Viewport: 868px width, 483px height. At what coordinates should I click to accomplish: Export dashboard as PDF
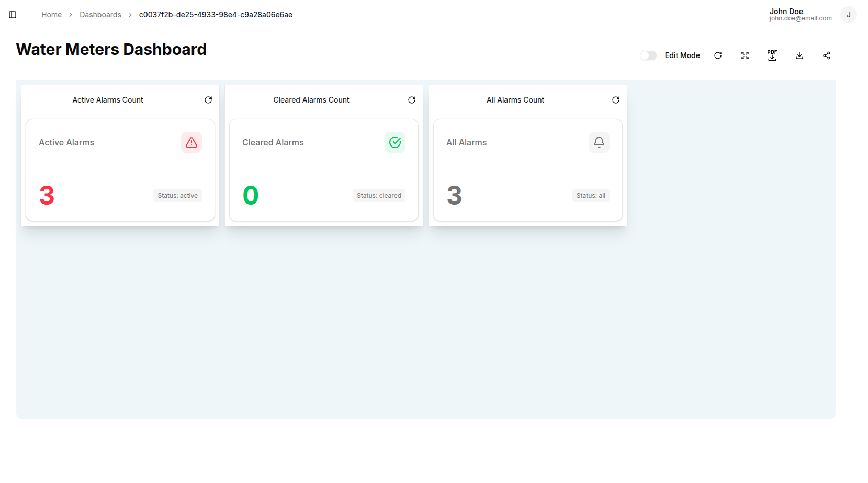772,55
